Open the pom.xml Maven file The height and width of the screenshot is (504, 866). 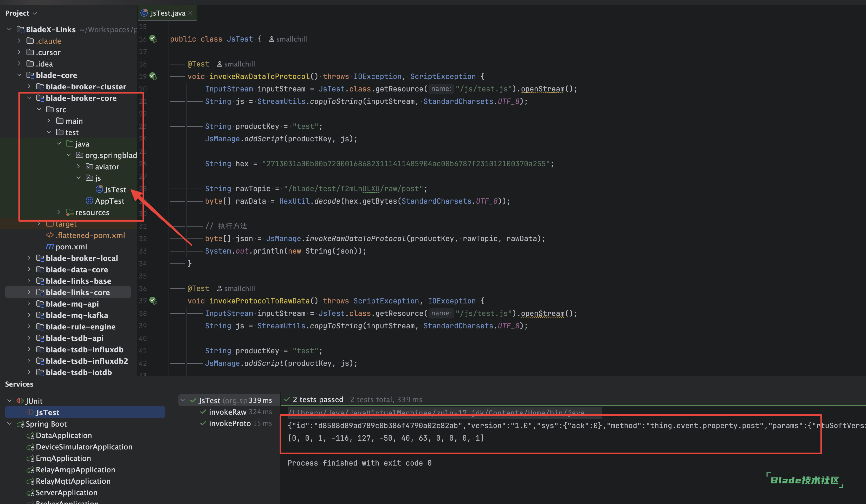click(x=71, y=247)
